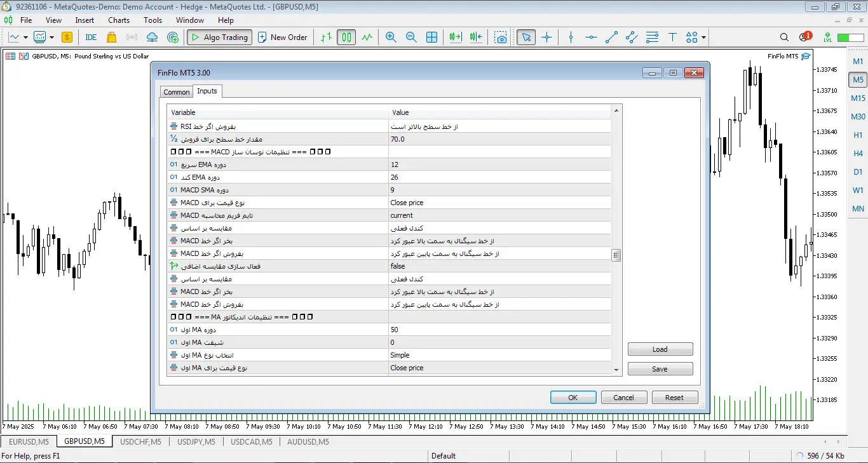Click the Signals broadcast icon
This screenshot has width=868, height=463.
pos(132,37)
